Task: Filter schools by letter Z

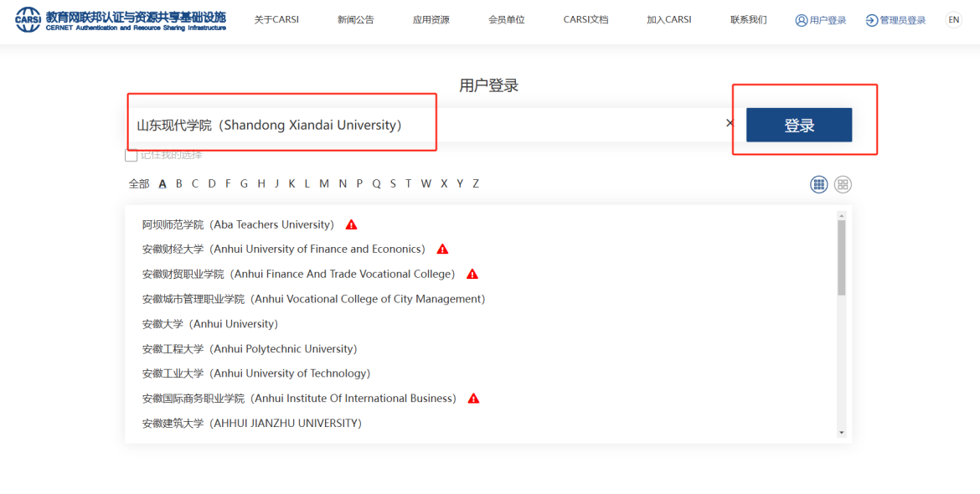Action: click(x=476, y=183)
